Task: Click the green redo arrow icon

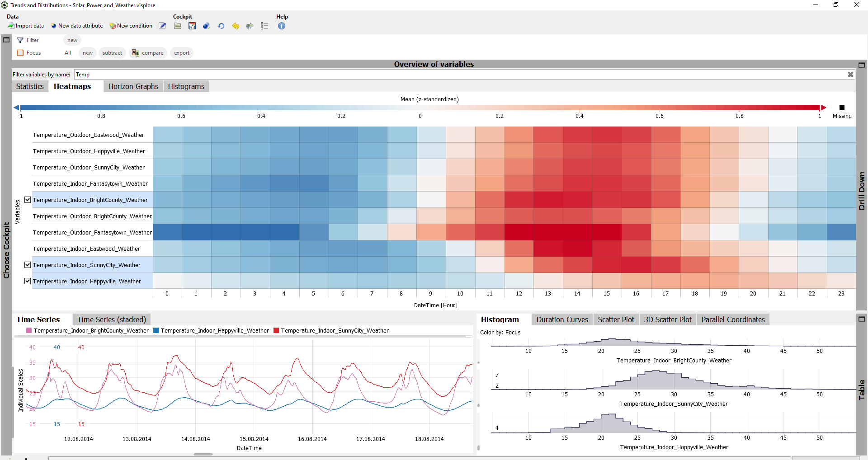Action: (x=250, y=26)
